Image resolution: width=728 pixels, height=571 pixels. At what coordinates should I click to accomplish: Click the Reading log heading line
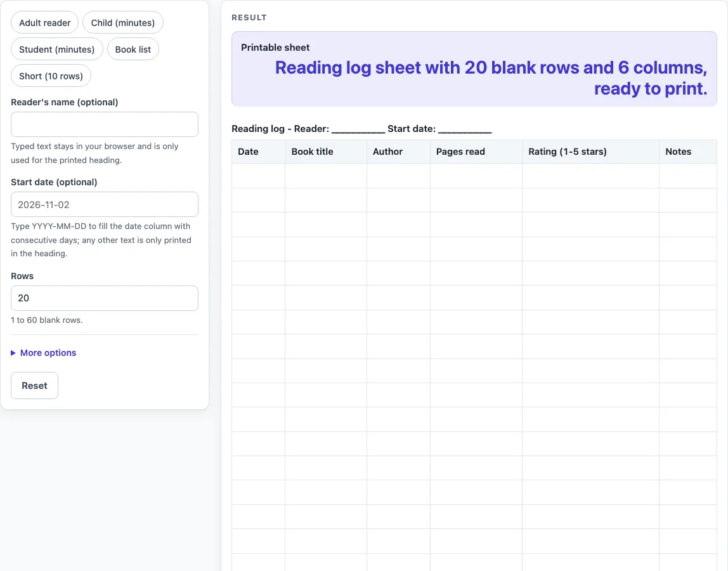point(361,129)
